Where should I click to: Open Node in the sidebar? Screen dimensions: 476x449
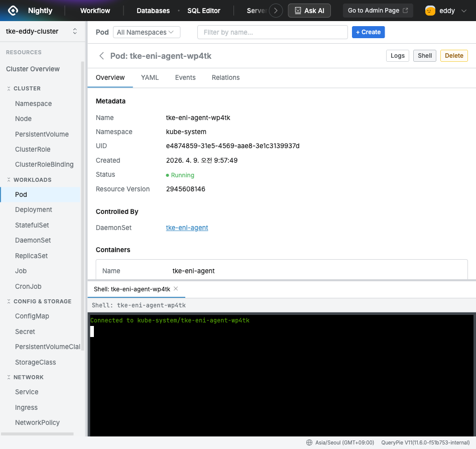(x=24, y=119)
